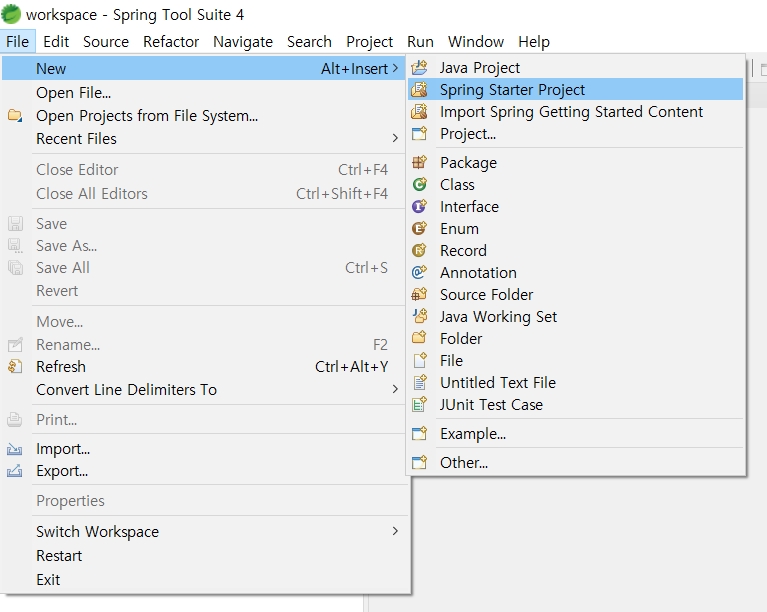Click the Java Working Set icon
The height and width of the screenshot is (612, 767).
pos(419,317)
